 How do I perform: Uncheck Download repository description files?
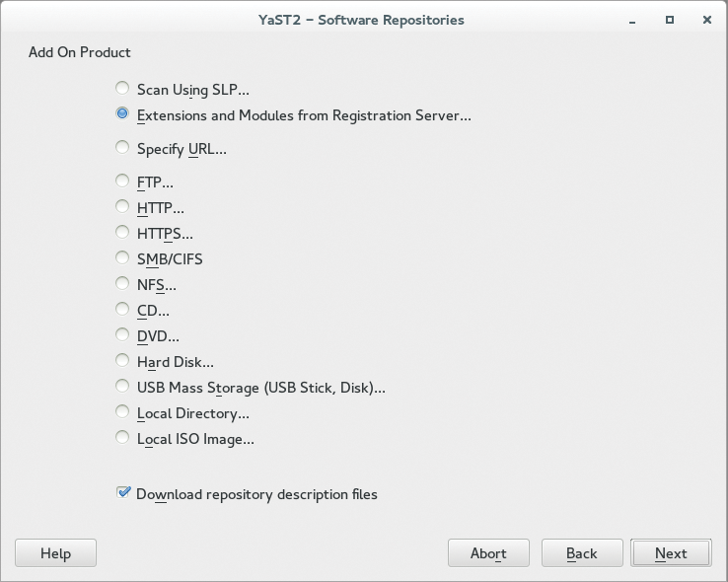123,493
